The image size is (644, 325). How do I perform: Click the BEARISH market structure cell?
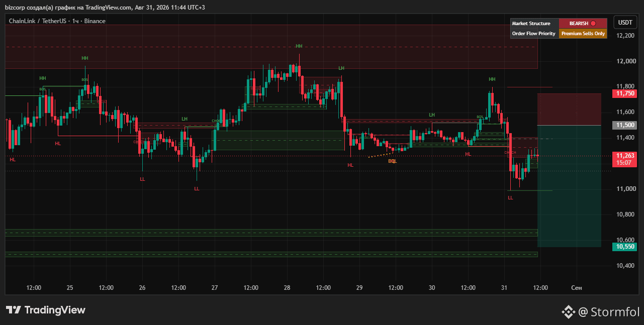click(x=583, y=23)
